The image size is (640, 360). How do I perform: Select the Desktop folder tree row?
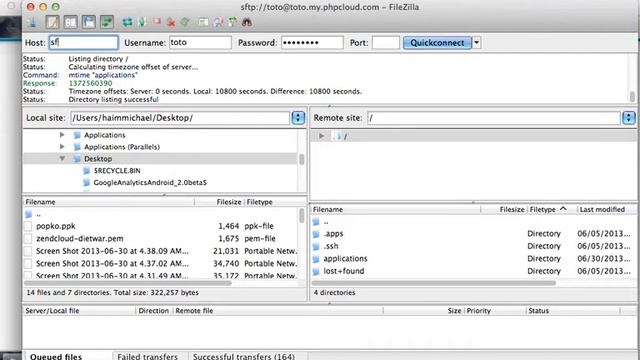pos(160,159)
